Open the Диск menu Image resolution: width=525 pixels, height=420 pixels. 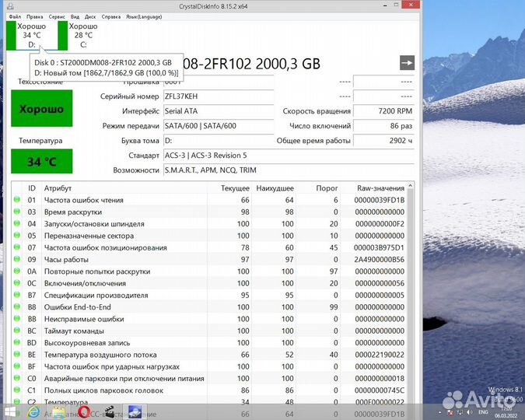point(90,16)
